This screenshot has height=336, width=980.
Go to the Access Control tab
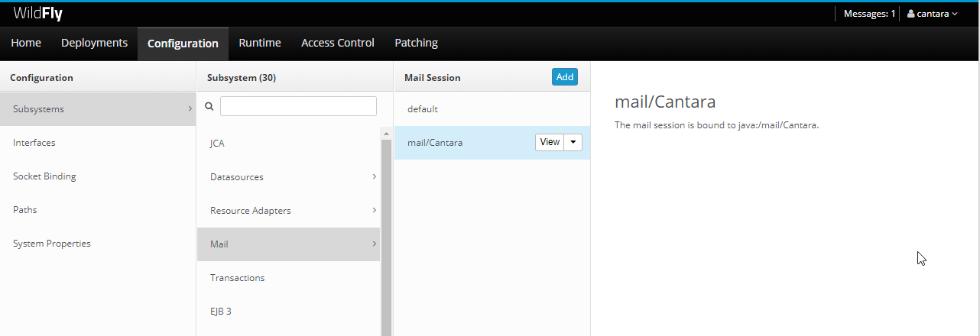338,43
